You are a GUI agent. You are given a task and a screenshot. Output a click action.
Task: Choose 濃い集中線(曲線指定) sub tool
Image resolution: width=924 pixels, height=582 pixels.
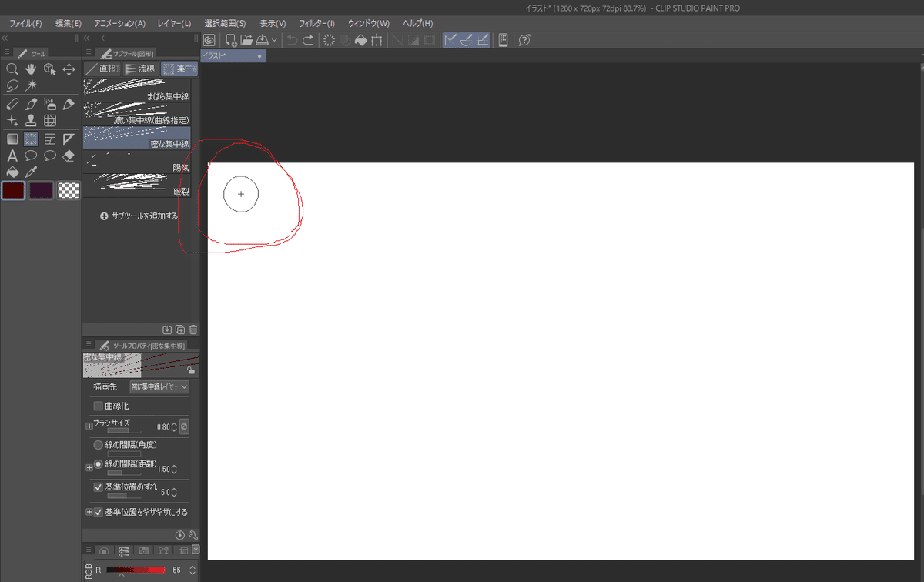point(136,114)
